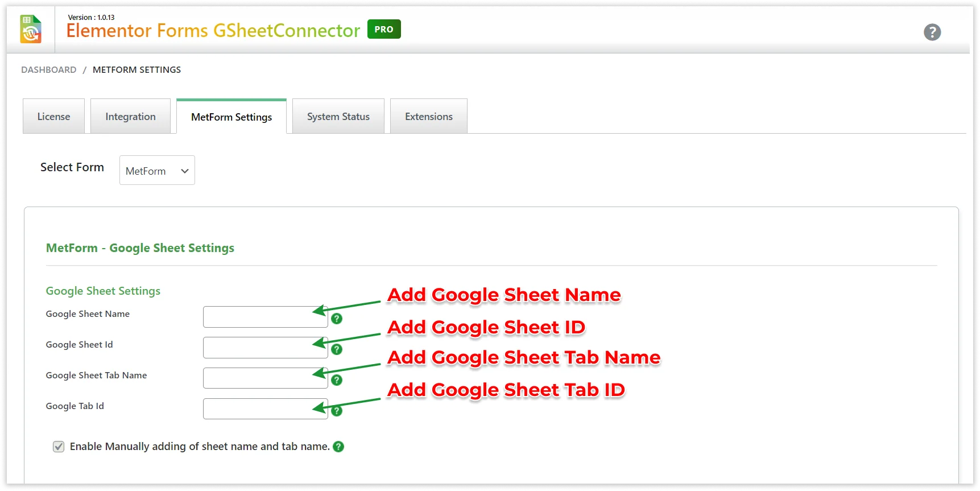Click help icon beside Google Sheet Id field
This screenshot has width=980, height=491.
337,349
